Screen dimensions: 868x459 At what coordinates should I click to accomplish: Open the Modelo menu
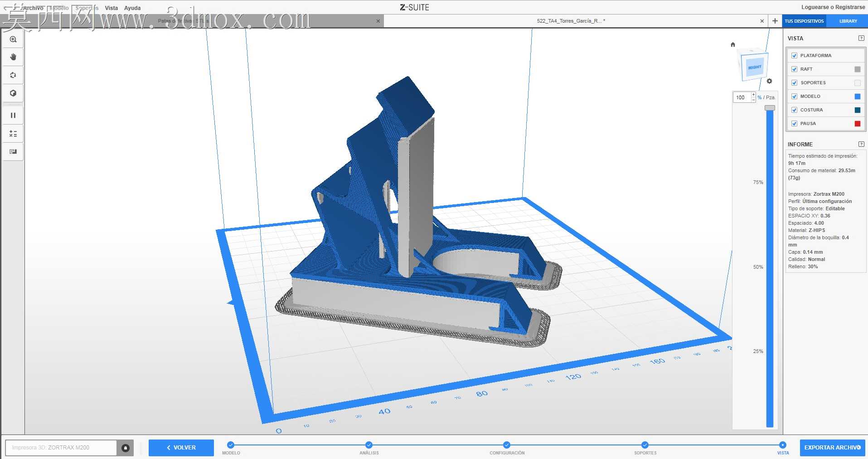59,8
